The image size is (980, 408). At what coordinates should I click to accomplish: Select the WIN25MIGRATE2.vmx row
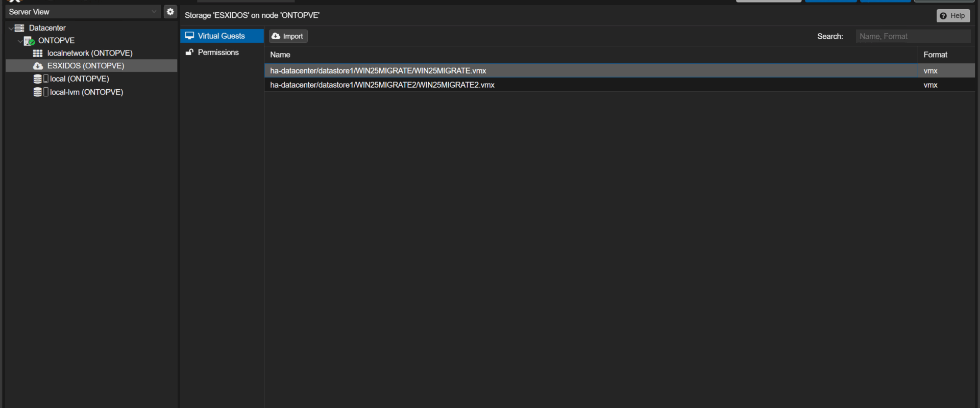pyautogui.click(x=620, y=85)
